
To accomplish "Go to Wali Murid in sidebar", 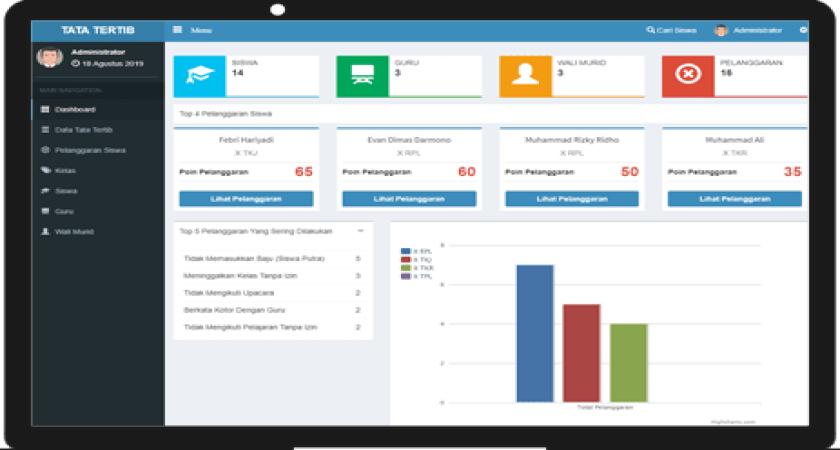I will coord(73,231).
